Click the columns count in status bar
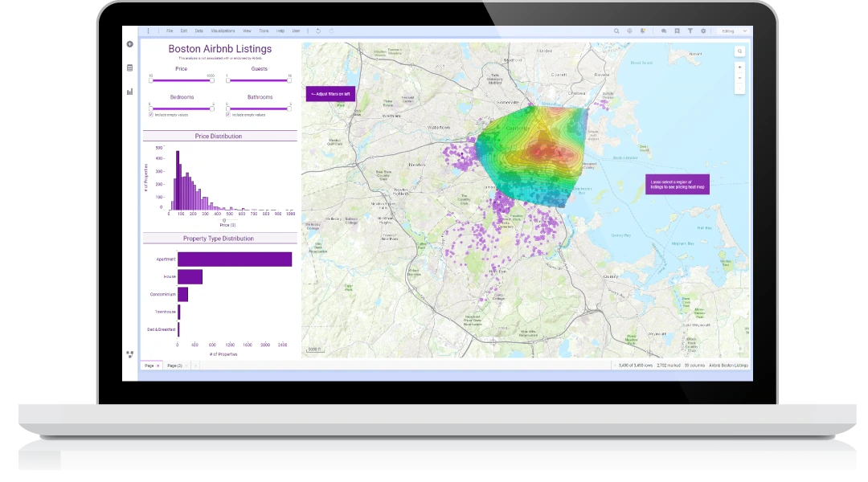 tap(694, 366)
